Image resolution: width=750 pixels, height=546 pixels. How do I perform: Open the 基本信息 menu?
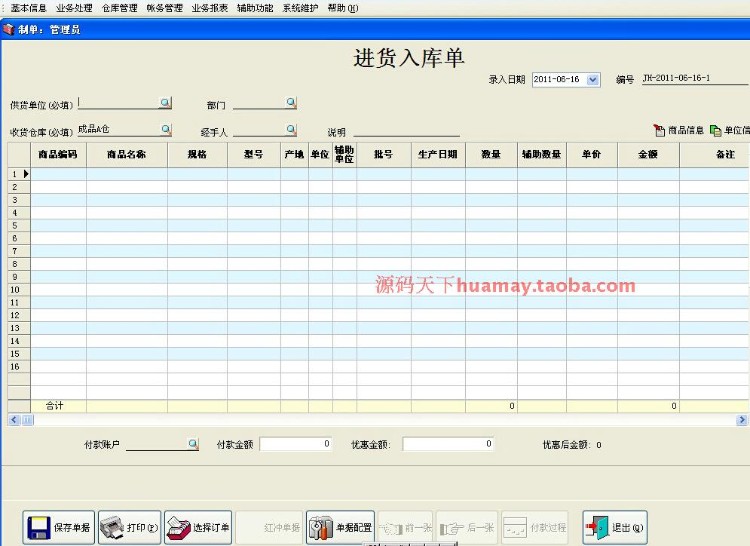pyautogui.click(x=28, y=8)
